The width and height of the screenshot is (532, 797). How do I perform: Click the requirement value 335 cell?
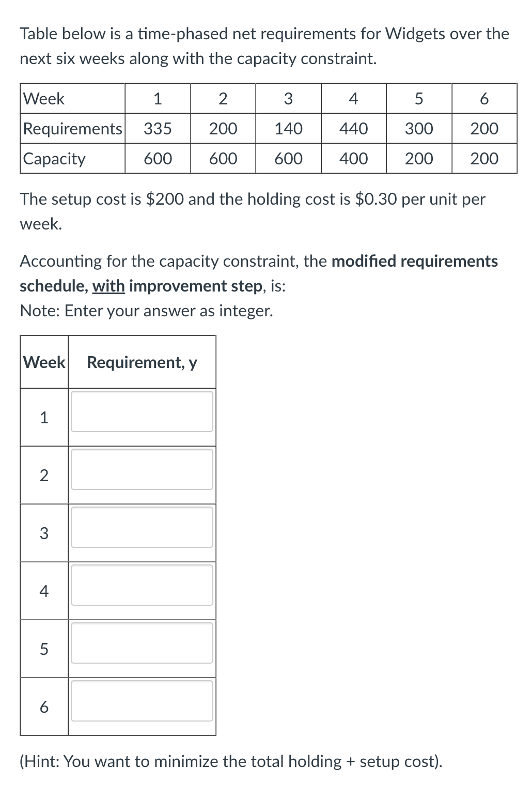click(x=157, y=129)
